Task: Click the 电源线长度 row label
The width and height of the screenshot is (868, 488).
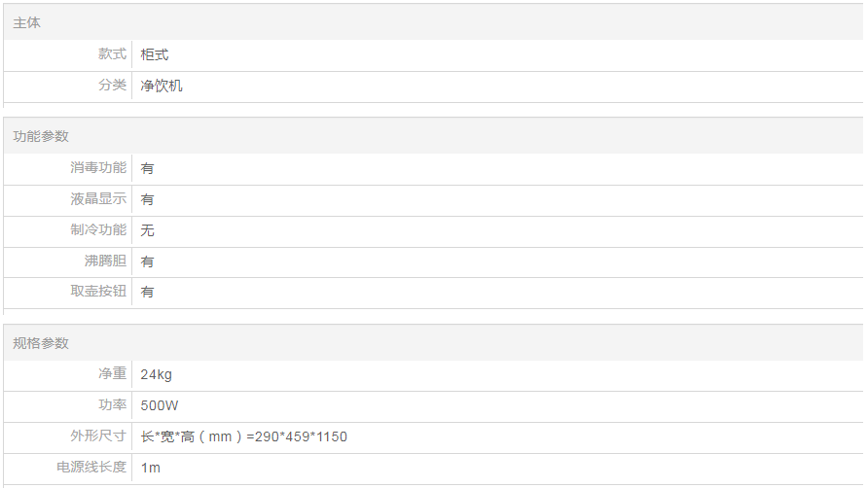Action: click(x=91, y=467)
